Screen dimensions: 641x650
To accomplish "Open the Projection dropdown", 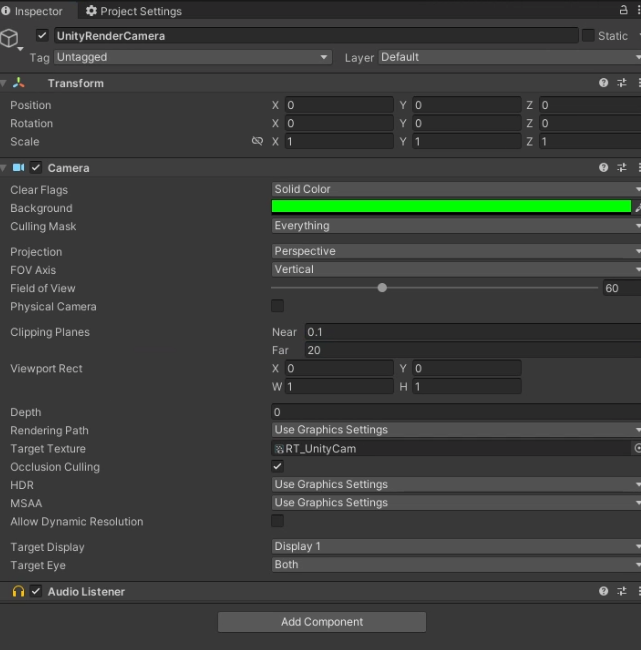I will click(x=456, y=251).
